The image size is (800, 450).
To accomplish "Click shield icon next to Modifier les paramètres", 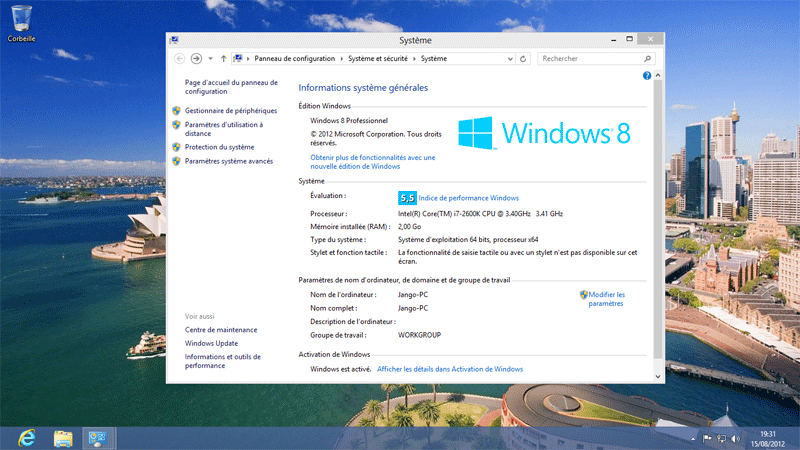I will coord(583,295).
